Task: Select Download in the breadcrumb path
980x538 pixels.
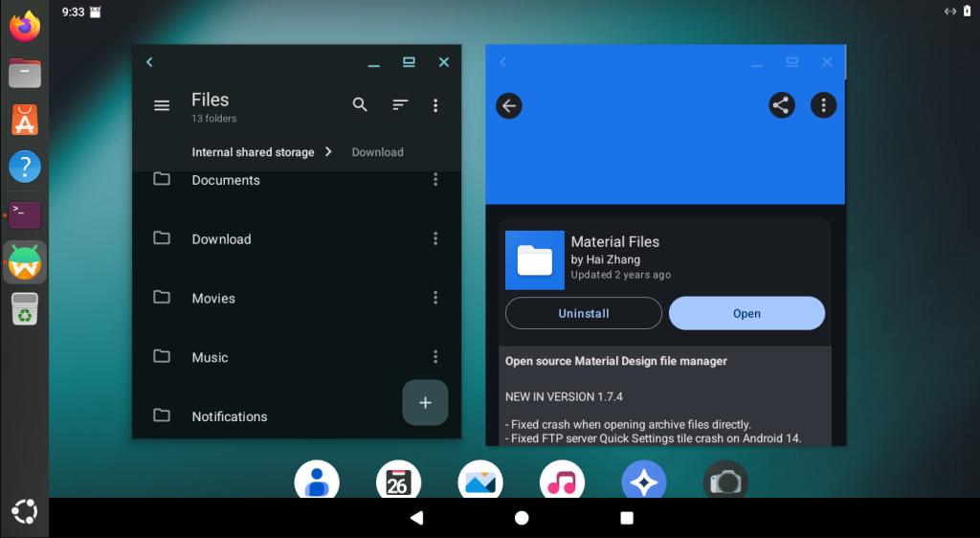Action: tap(377, 152)
